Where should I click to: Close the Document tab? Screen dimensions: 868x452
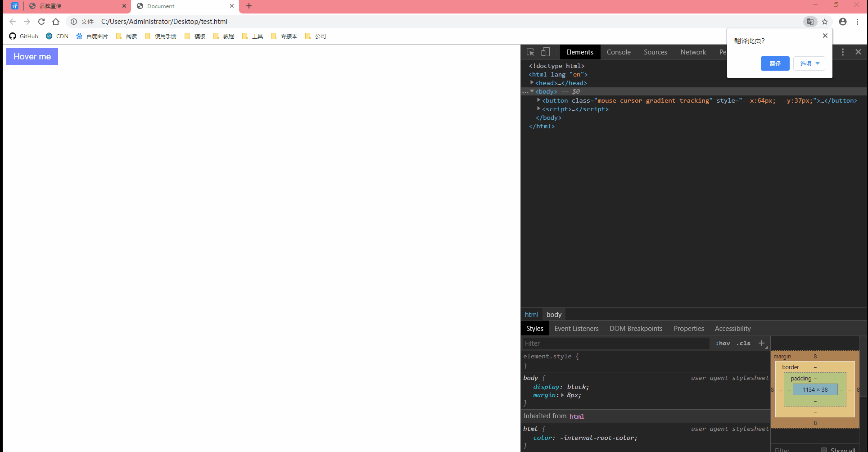232,6
